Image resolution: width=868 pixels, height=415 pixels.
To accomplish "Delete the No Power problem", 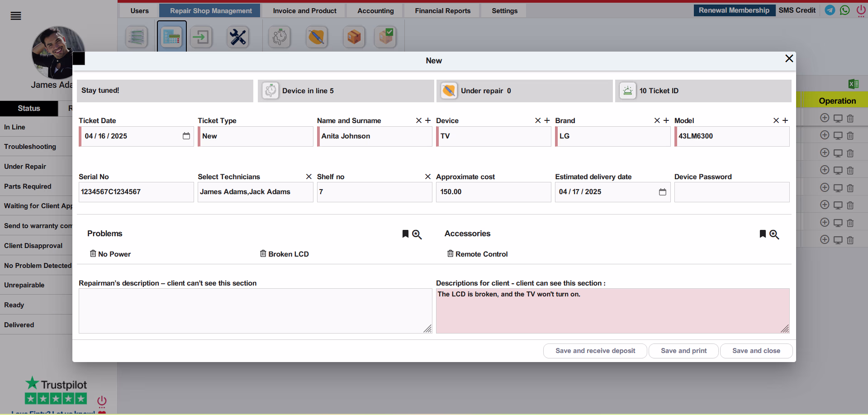I will (93, 253).
